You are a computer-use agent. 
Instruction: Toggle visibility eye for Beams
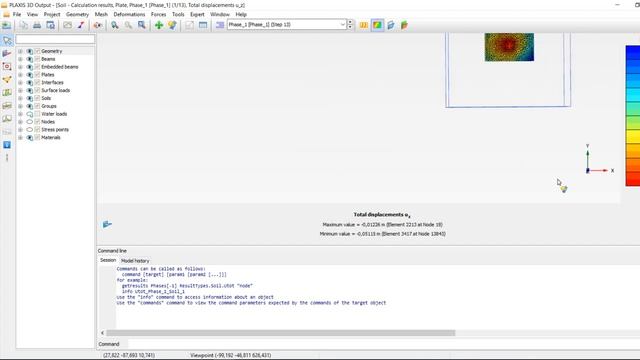(x=30, y=59)
